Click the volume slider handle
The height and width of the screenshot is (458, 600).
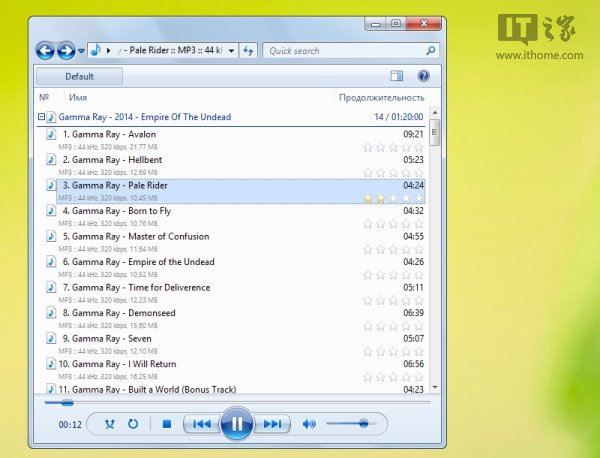pos(363,424)
